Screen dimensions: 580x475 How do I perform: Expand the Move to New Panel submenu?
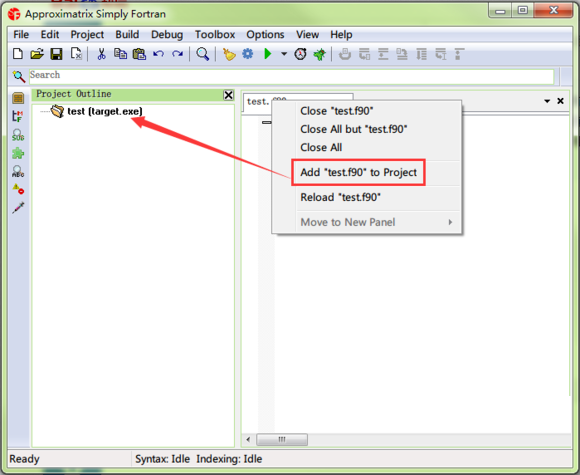450,222
